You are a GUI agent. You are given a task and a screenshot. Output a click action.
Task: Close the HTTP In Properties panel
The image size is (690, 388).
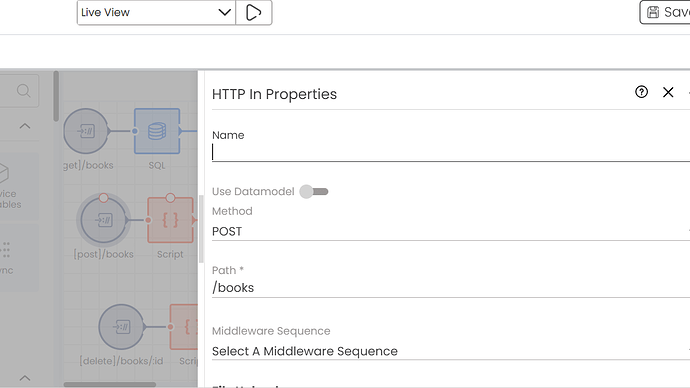pos(668,92)
